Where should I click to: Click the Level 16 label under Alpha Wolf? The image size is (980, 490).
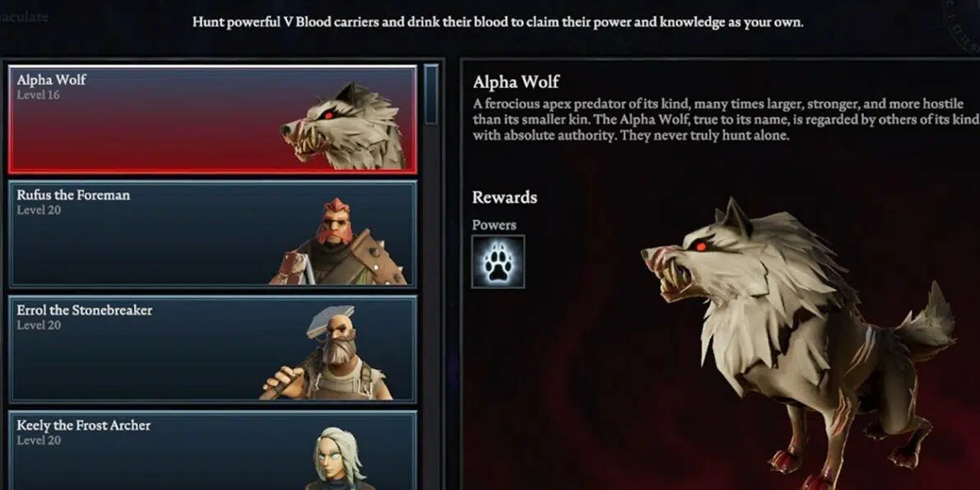click(38, 96)
